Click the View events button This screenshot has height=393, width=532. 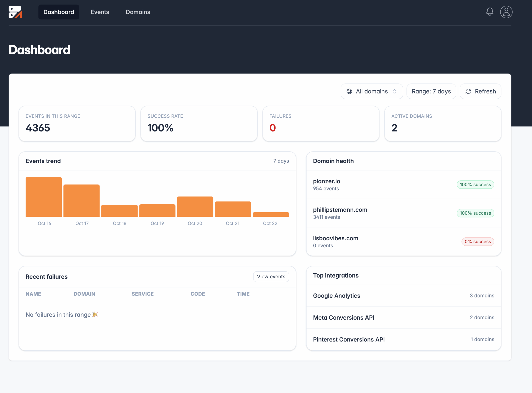tap(271, 276)
